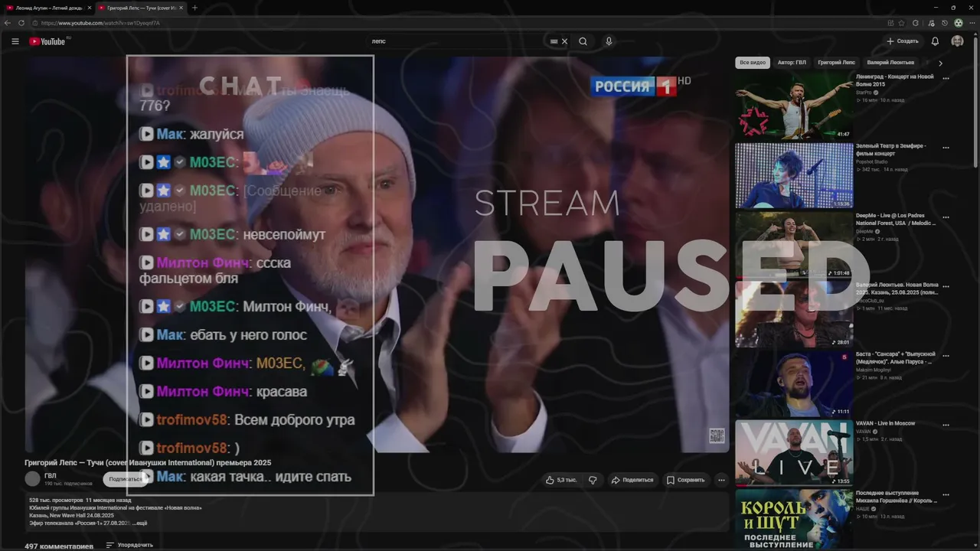Open the "VAVAN - Live in Moscow" title
Viewport: 980px width, 551px height.
tap(886, 423)
